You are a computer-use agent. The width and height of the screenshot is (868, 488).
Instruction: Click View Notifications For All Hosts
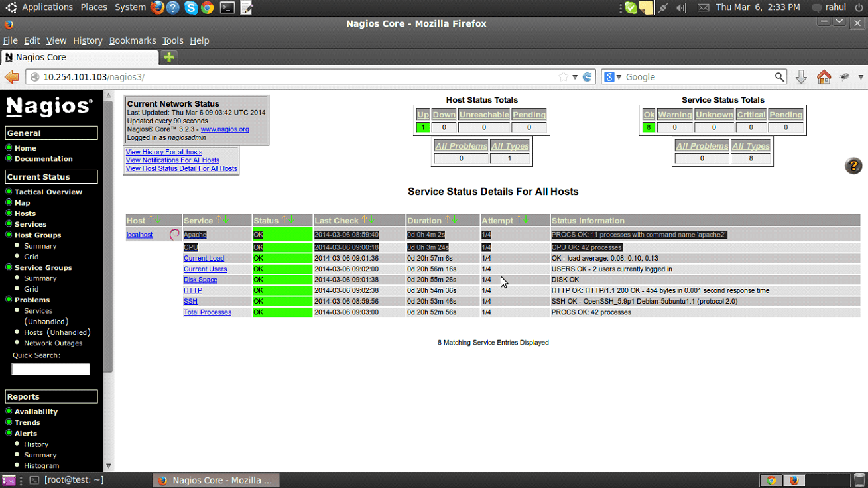point(172,160)
